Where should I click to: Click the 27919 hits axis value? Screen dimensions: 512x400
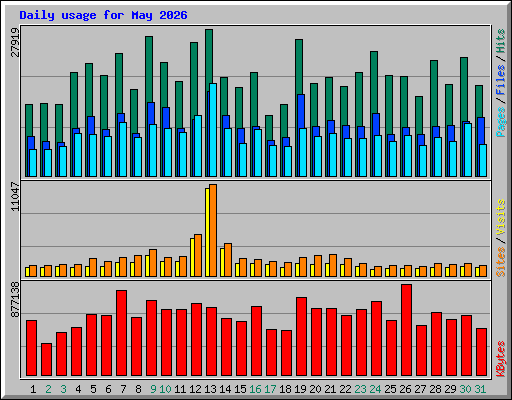pyautogui.click(x=15, y=42)
